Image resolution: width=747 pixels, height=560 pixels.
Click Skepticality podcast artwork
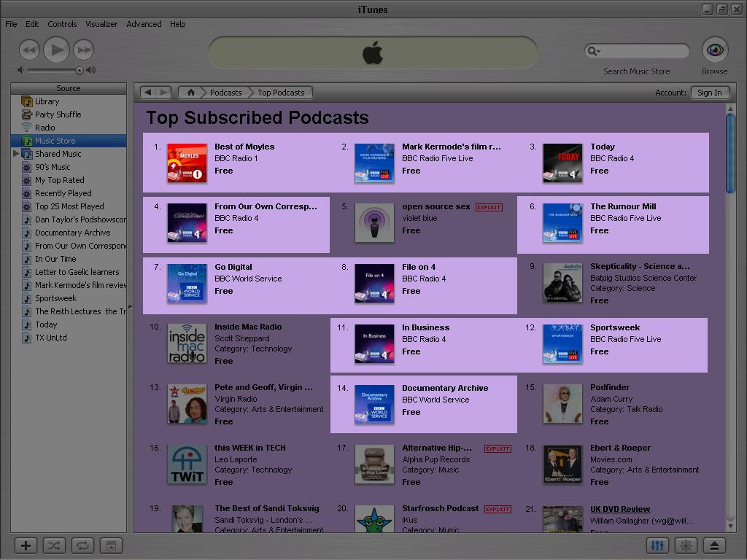pyautogui.click(x=562, y=283)
